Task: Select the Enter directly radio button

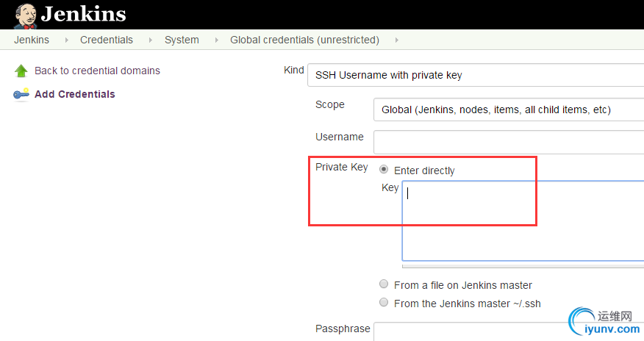Action: tap(384, 169)
